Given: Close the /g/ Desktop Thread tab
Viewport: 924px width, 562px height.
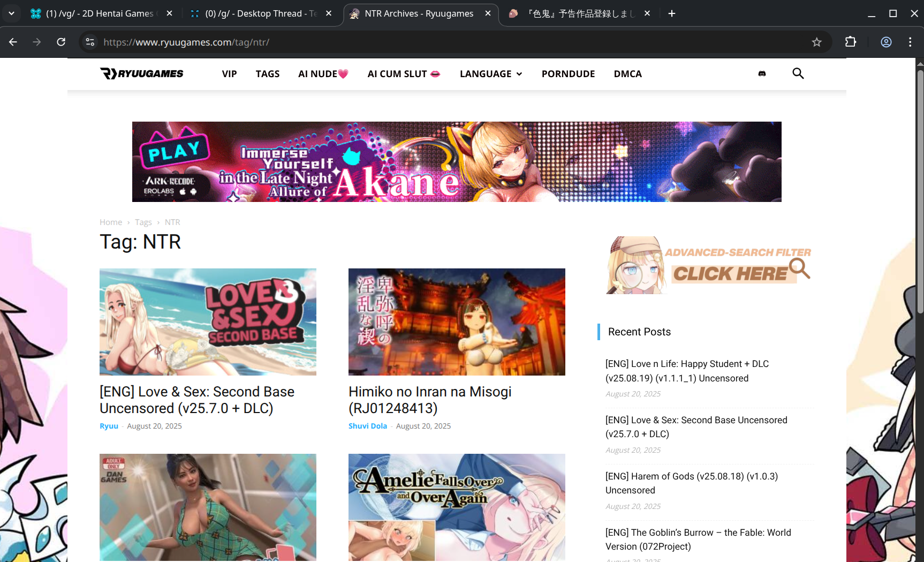Looking at the screenshot, I should (329, 13).
